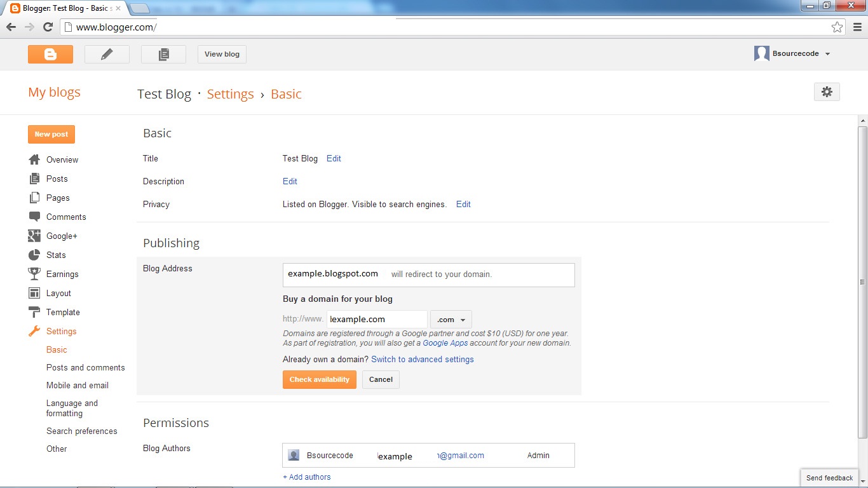Click the Settings wrench icon
The image size is (868, 488).
point(34,331)
